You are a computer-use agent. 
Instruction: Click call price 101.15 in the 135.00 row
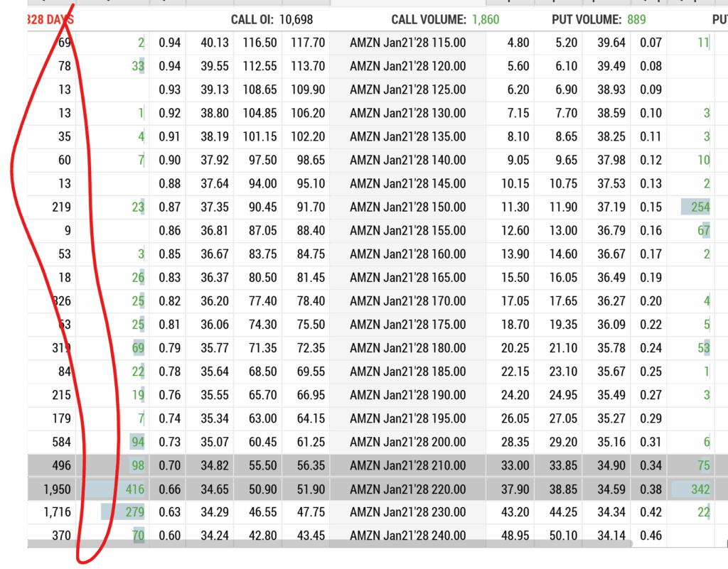[x=259, y=137]
